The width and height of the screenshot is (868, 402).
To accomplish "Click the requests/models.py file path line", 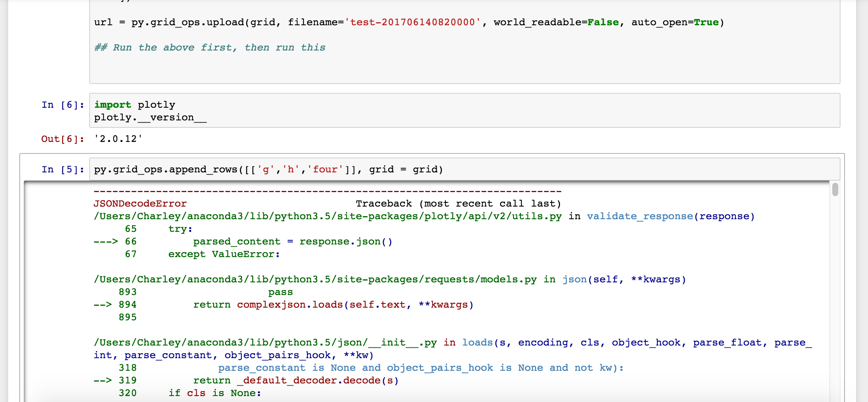I will (x=390, y=279).
